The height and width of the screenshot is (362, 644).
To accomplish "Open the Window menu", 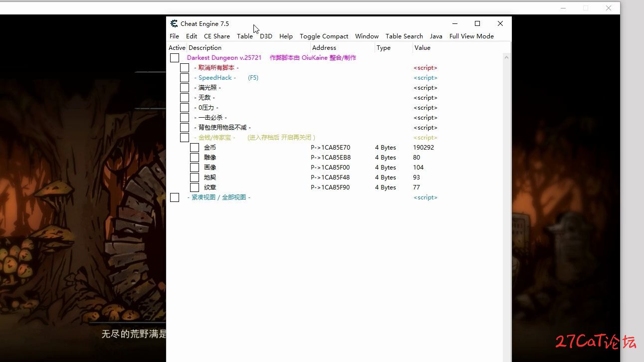I will pos(367,36).
